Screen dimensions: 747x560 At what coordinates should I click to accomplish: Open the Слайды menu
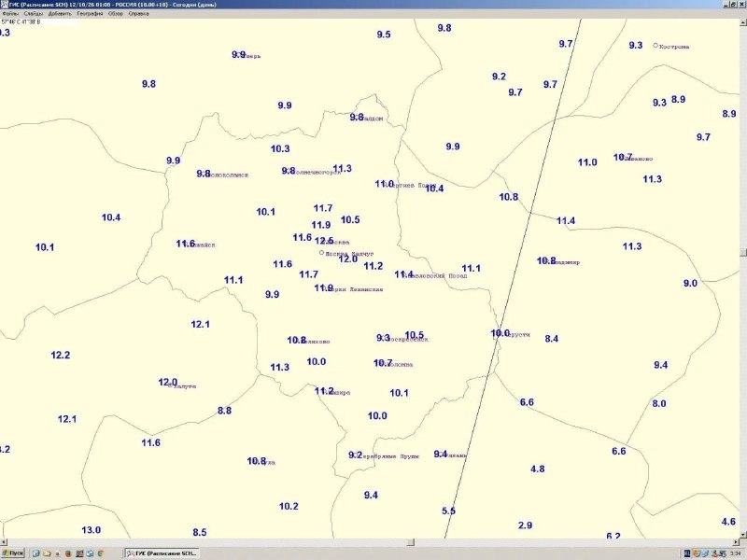point(34,14)
